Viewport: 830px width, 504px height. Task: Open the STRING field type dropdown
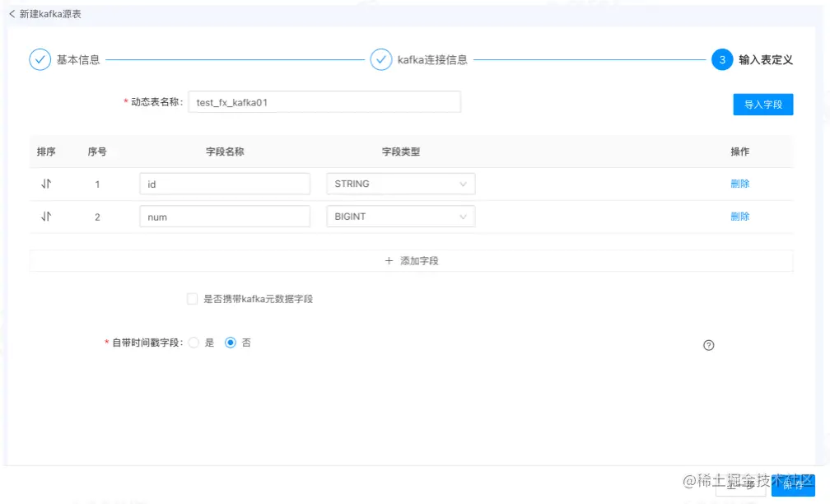point(401,184)
